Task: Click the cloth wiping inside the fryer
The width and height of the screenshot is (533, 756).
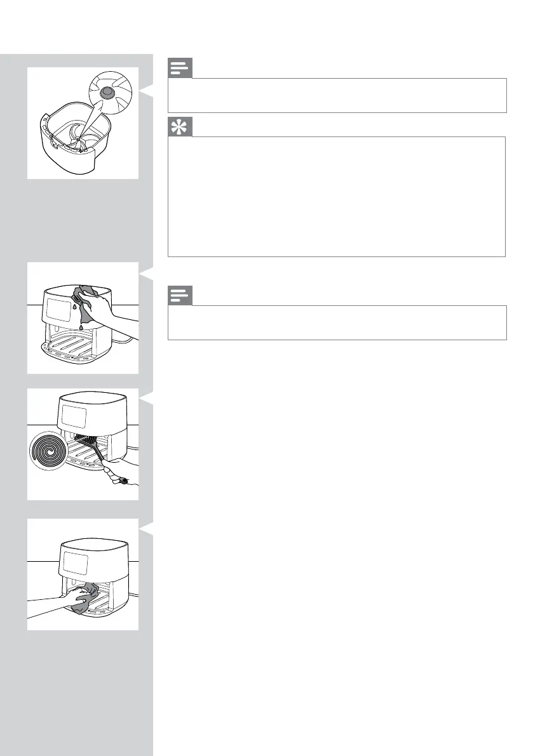Action: point(85,598)
